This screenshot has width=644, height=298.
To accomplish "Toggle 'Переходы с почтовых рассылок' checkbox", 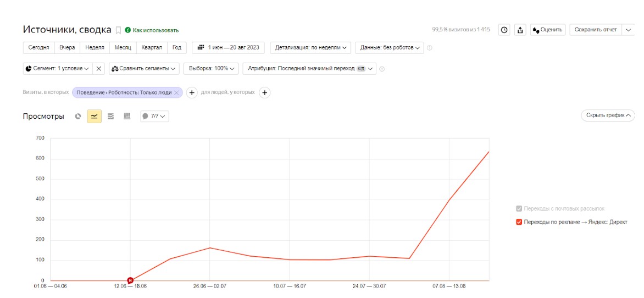I will [x=519, y=209].
